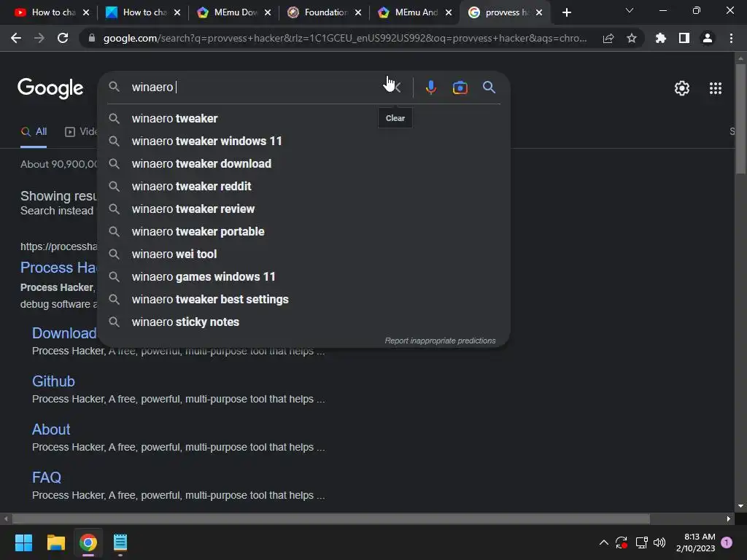The width and height of the screenshot is (747, 560).
Task: Reload the current page
Action: click(63, 38)
